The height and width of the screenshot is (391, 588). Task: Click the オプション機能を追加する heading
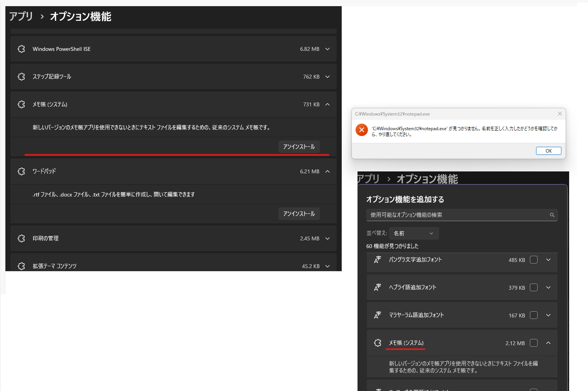tap(405, 199)
